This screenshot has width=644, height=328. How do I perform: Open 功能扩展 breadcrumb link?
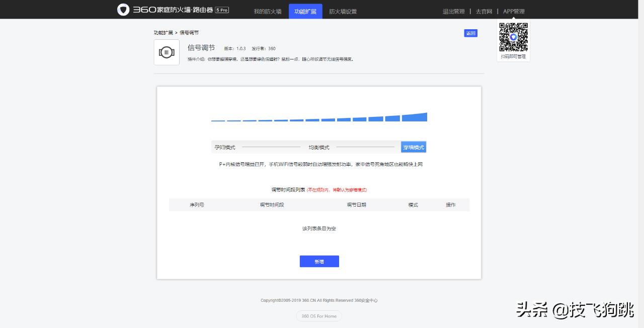tap(164, 32)
